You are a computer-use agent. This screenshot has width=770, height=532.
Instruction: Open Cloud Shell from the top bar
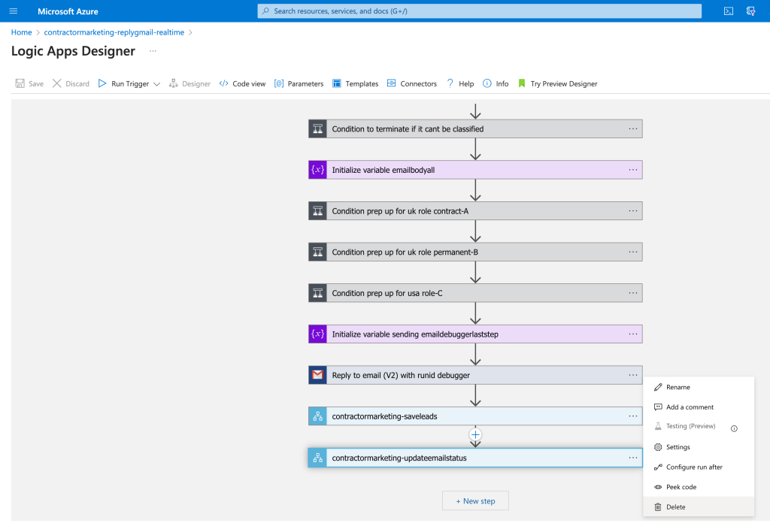coord(728,11)
